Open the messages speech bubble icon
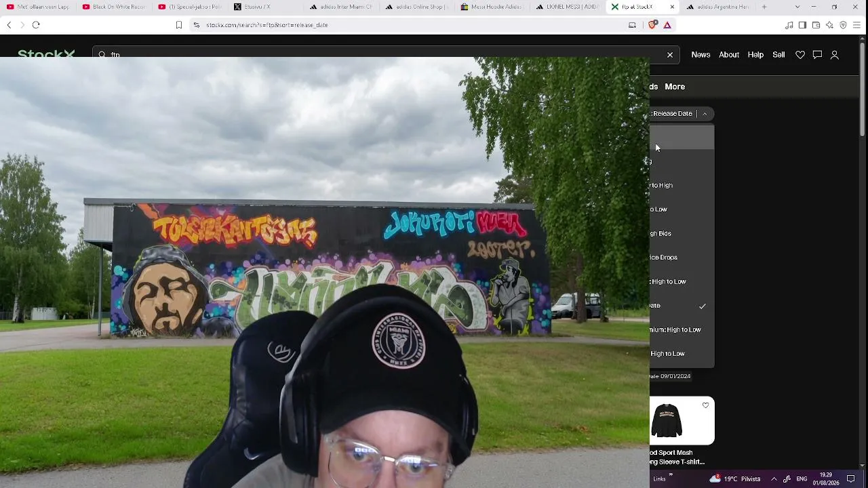This screenshot has height=488, width=868. [817, 55]
